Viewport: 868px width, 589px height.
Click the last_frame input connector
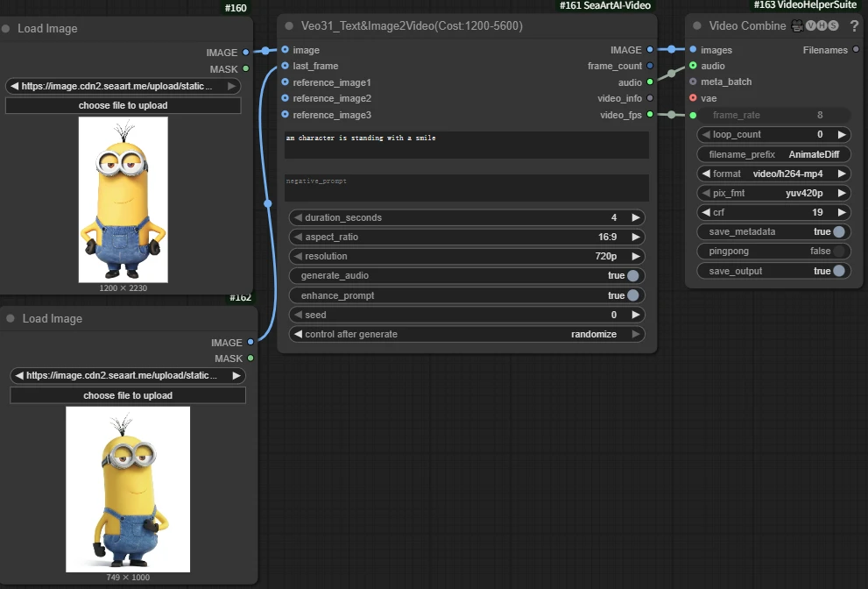point(286,66)
